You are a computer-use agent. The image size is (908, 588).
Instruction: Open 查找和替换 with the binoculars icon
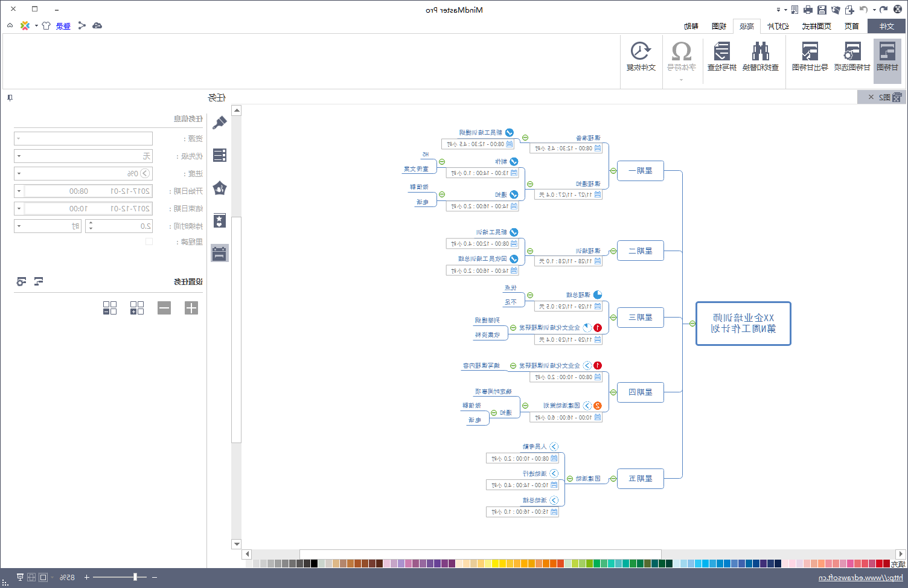click(x=761, y=57)
